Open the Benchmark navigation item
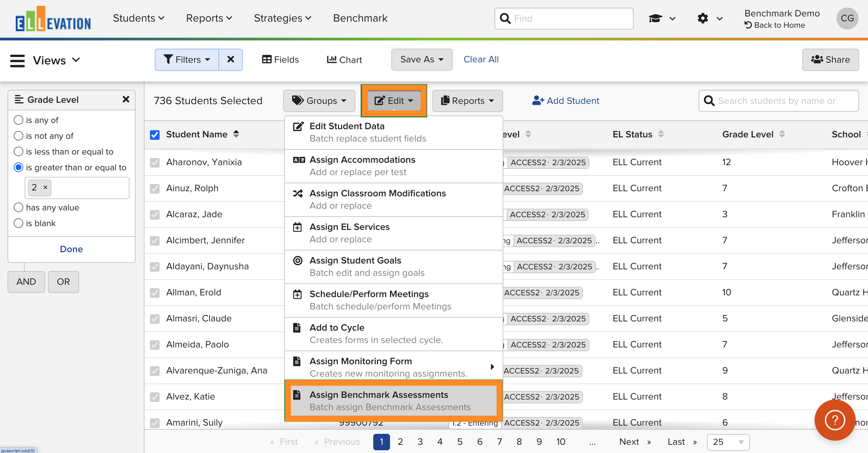The image size is (868, 453). (x=360, y=18)
